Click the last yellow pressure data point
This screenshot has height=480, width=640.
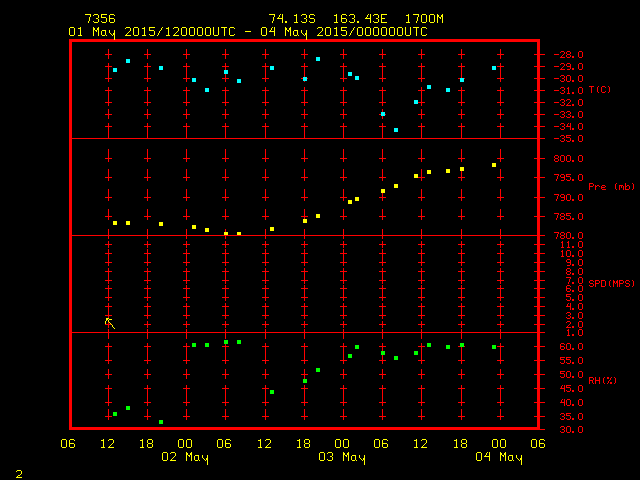[x=494, y=165]
